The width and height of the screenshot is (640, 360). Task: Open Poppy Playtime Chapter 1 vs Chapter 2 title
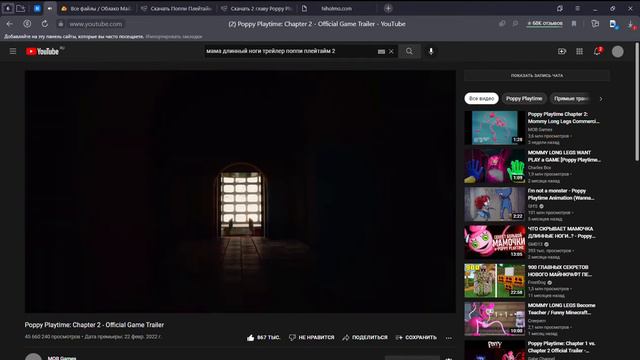point(562,347)
